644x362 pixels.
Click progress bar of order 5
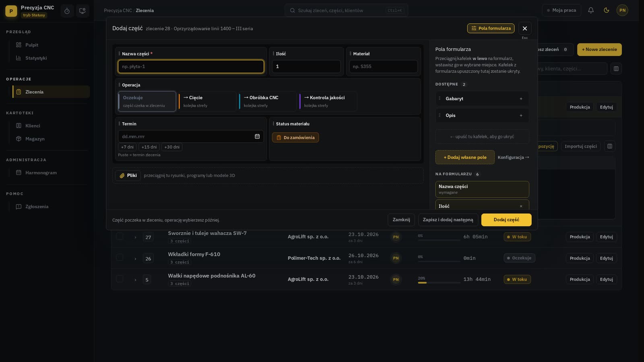(439, 283)
